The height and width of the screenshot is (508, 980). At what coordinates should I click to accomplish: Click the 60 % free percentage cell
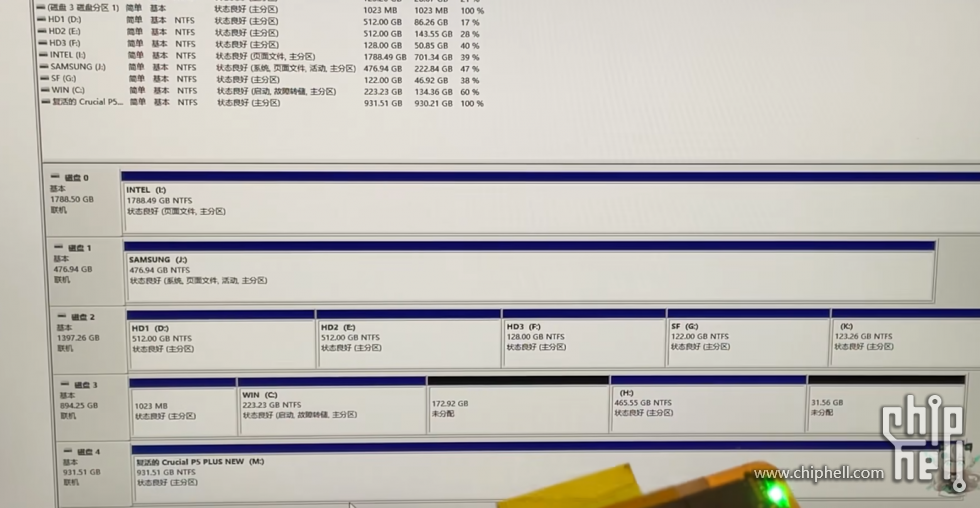[469, 92]
